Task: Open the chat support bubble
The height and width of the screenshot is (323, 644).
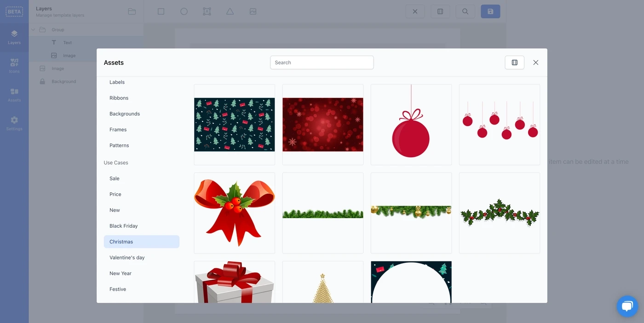Action: tap(627, 306)
